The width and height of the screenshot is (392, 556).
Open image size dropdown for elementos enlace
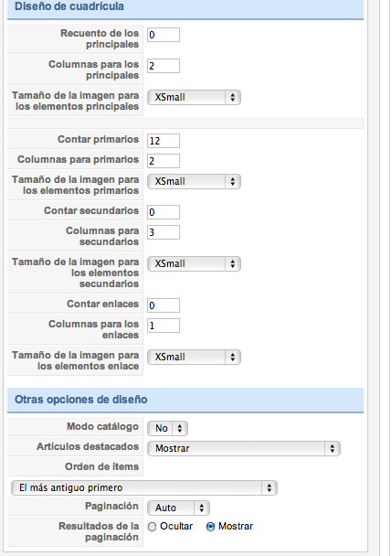pos(194,357)
